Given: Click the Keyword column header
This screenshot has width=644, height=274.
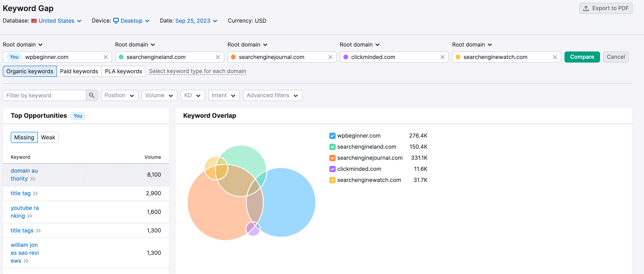Looking at the screenshot, I should (20, 157).
